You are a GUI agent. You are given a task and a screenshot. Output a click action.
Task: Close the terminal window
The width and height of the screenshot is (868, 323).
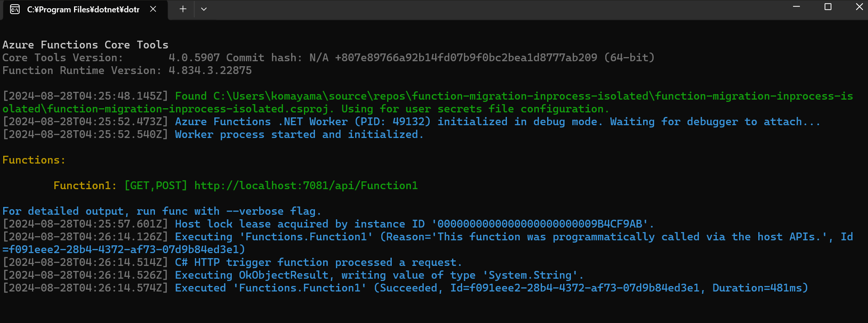click(x=859, y=7)
